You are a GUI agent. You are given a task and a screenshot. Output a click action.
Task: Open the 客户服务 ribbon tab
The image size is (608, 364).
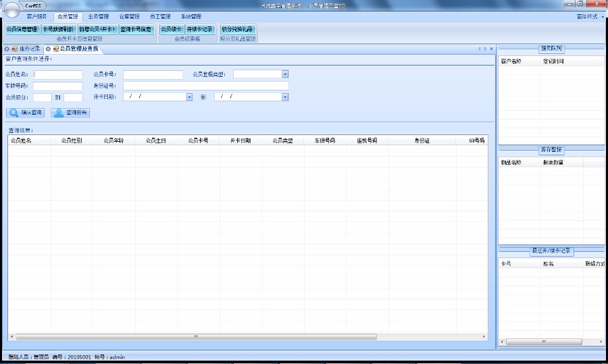coord(36,17)
